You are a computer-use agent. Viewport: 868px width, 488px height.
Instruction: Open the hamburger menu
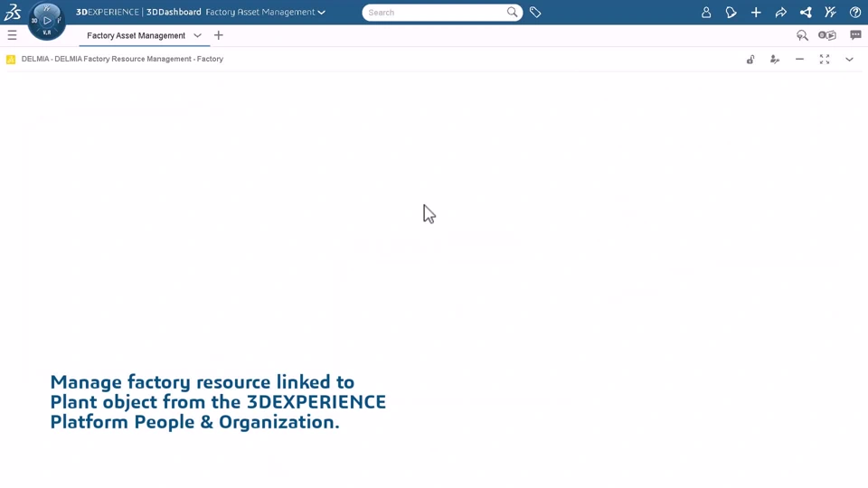click(x=12, y=35)
